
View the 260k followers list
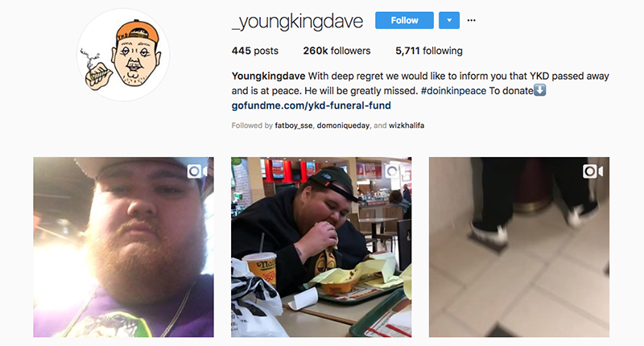pyautogui.click(x=336, y=51)
